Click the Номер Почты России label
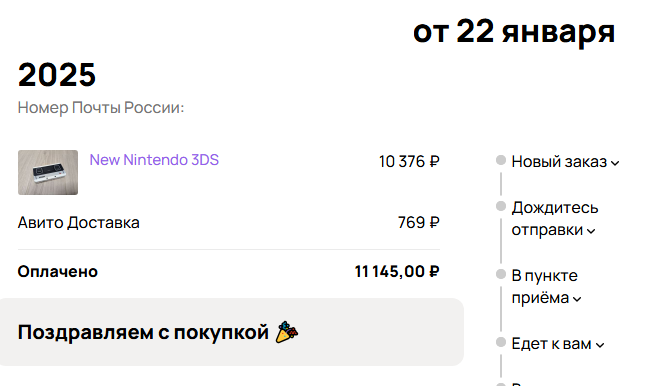This screenshot has height=386, width=655. [101, 108]
